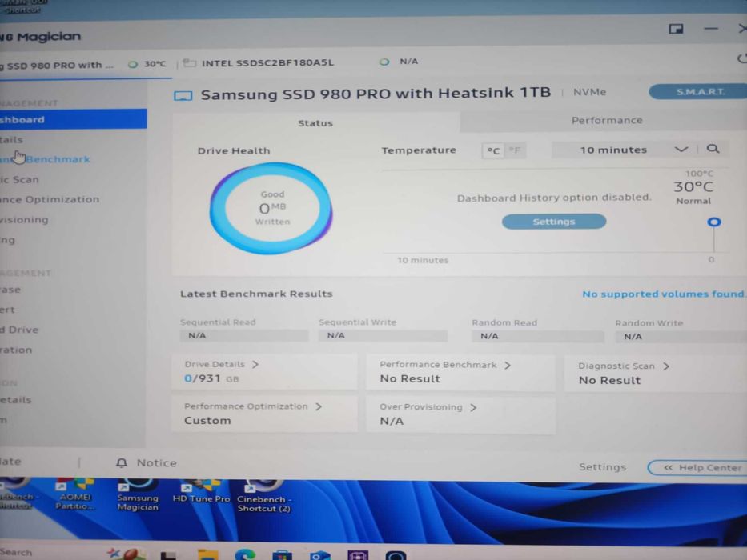Screen dimensions: 747x560
Task: Open Outlook from taskbar
Action: (x=319, y=555)
